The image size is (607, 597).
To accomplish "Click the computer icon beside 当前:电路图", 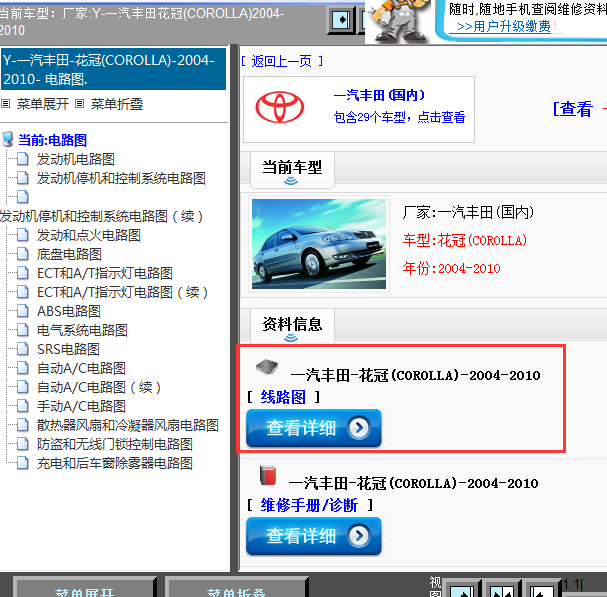I will (x=8, y=139).
